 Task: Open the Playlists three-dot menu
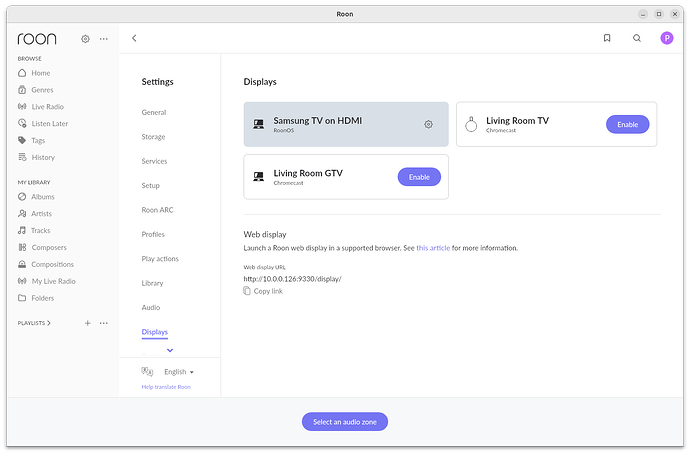click(x=103, y=323)
